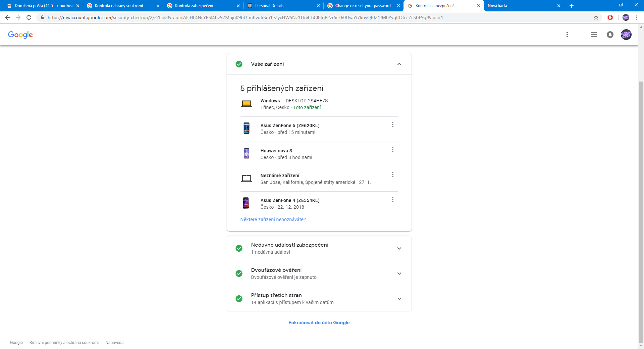644x349 pixels.
Task: Click the Google account avatar in page header
Action: pyautogui.click(x=626, y=35)
